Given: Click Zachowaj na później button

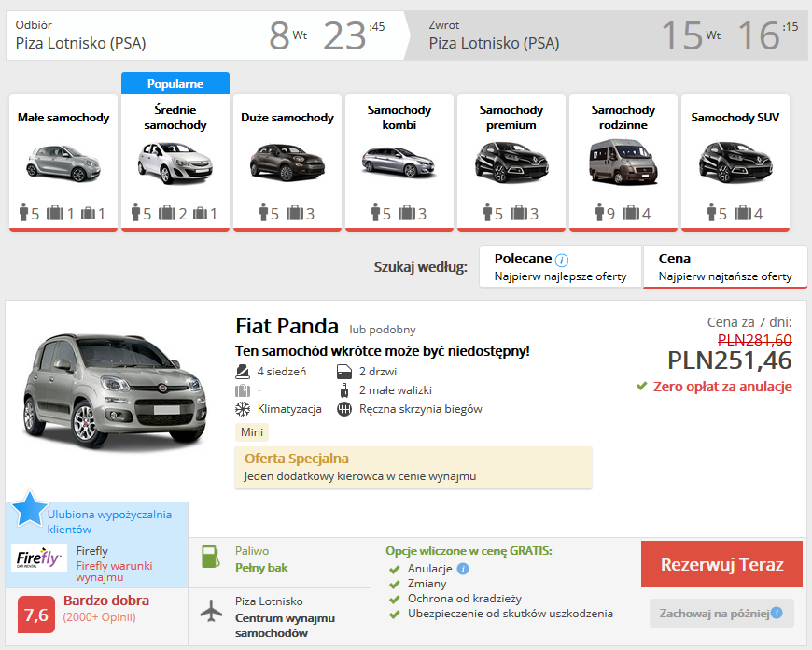Looking at the screenshot, I should pyautogui.click(x=721, y=614).
